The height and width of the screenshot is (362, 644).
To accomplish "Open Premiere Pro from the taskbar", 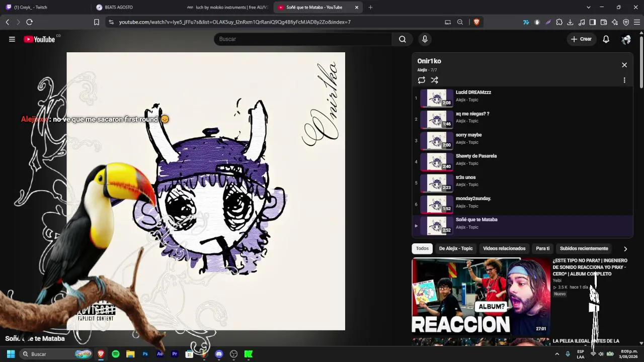I will point(175,354).
